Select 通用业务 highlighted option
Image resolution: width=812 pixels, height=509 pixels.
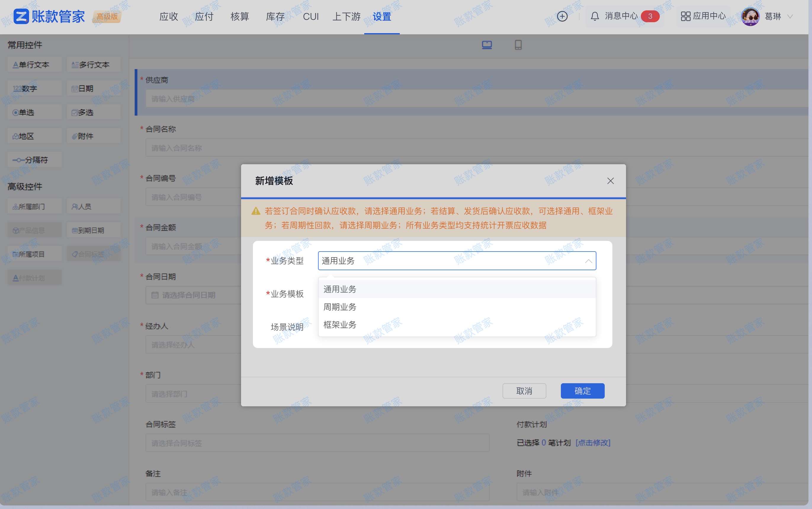tap(340, 289)
